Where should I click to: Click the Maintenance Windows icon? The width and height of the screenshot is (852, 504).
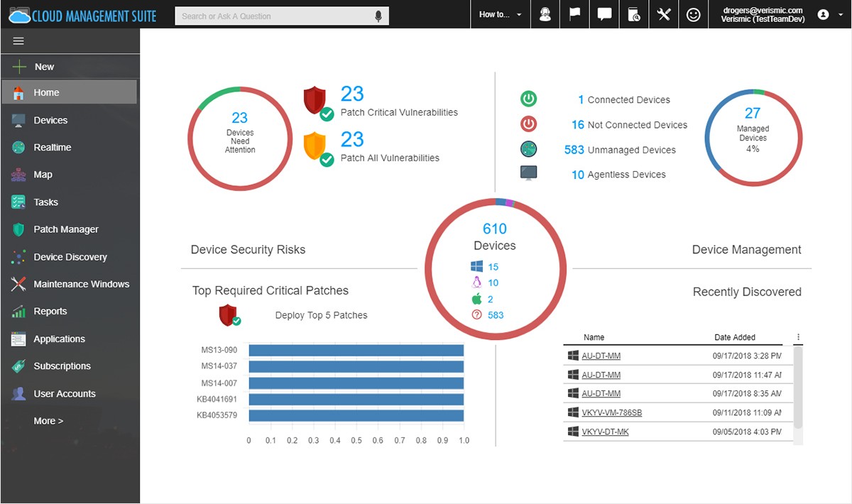click(19, 284)
